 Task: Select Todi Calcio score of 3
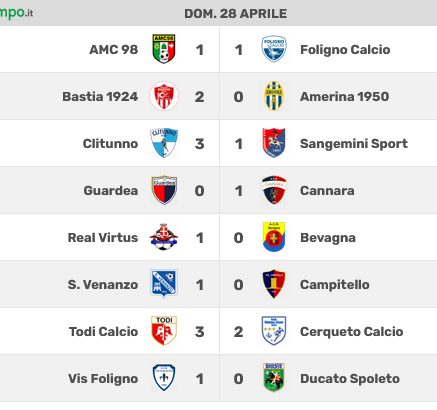tap(199, 332)
